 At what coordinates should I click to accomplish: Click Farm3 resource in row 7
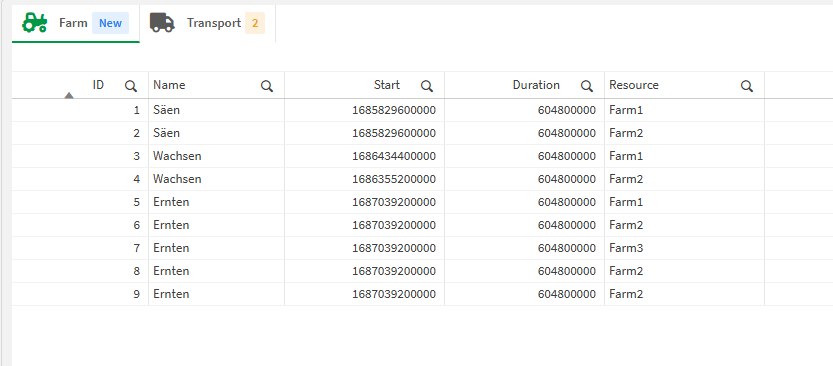coord(626,248)
